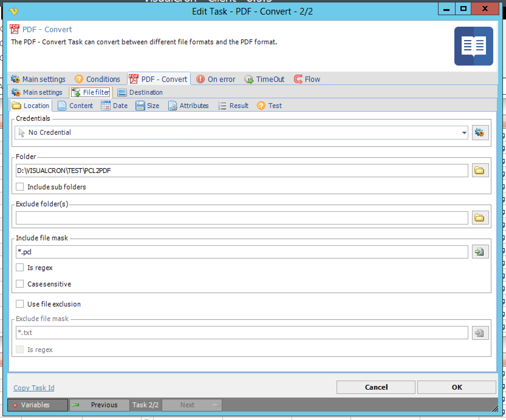Click the Include file mask picker icon
This screenshot has height=420, width=506.
[x=480, y=252]
